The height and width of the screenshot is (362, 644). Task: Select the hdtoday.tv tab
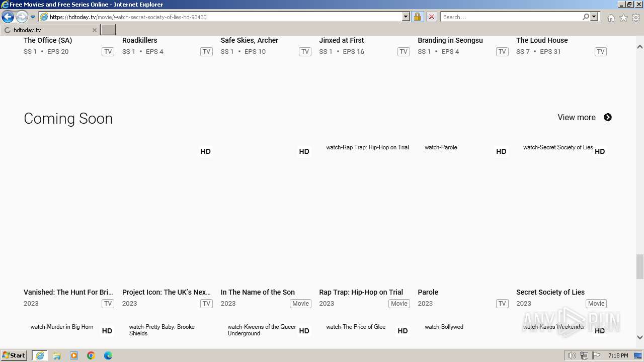50,30
